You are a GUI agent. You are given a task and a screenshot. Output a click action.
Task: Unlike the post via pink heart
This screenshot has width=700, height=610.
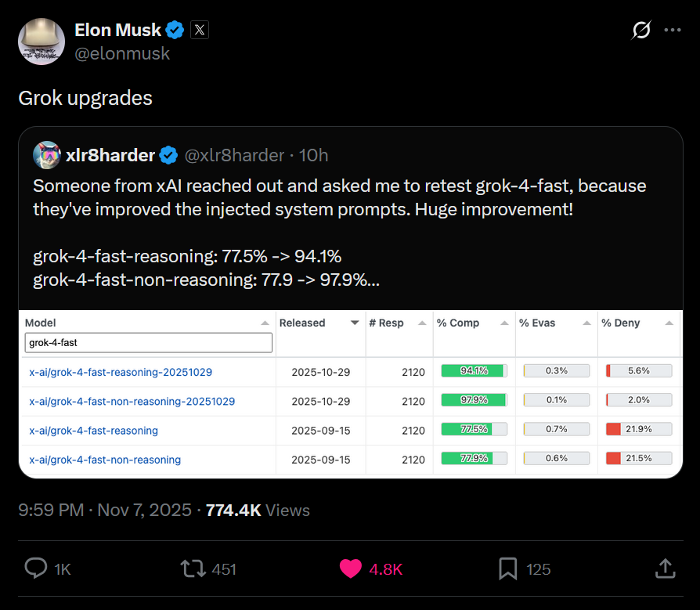[351, 569]
